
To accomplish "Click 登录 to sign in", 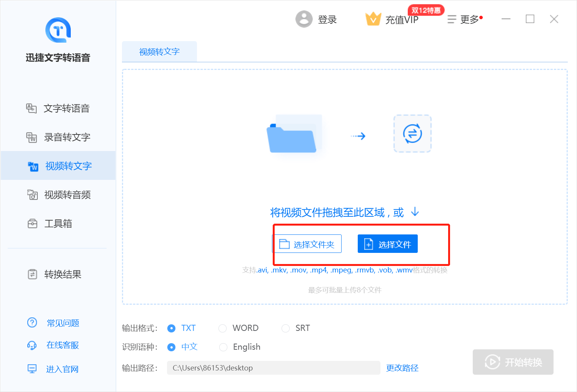I will [x=327, y=20].
